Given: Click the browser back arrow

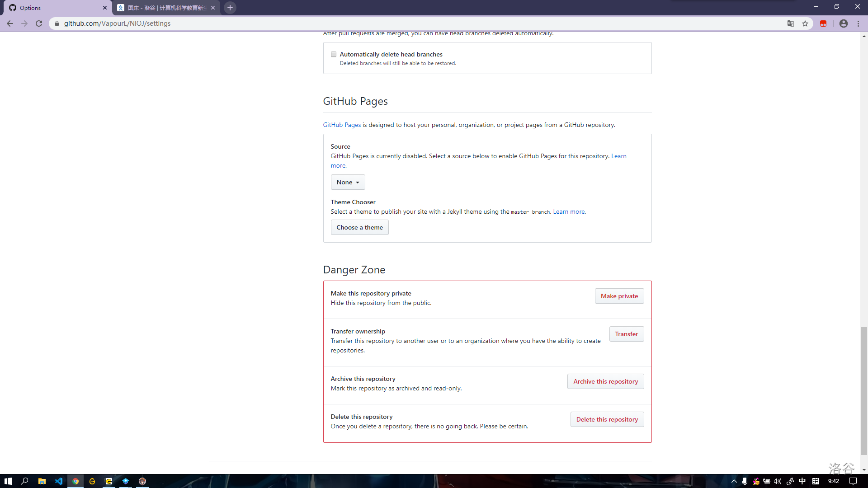Looking at the screenshot, I should coord(10,23).
